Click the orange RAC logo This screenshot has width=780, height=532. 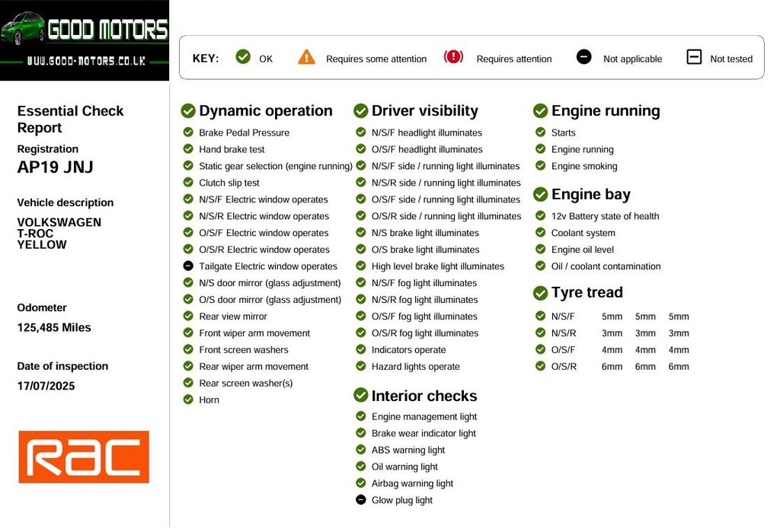84,457
